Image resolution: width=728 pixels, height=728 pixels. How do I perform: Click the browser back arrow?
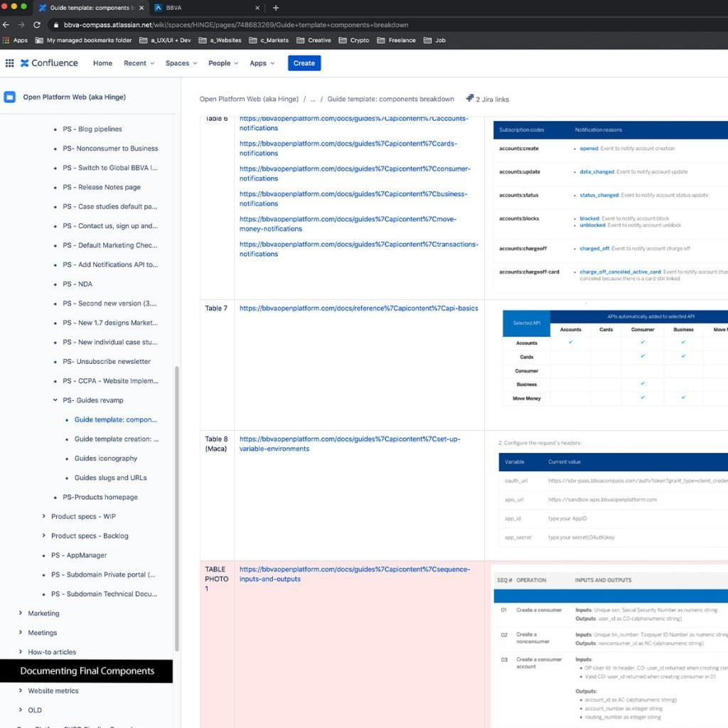[x=6, y=25]
